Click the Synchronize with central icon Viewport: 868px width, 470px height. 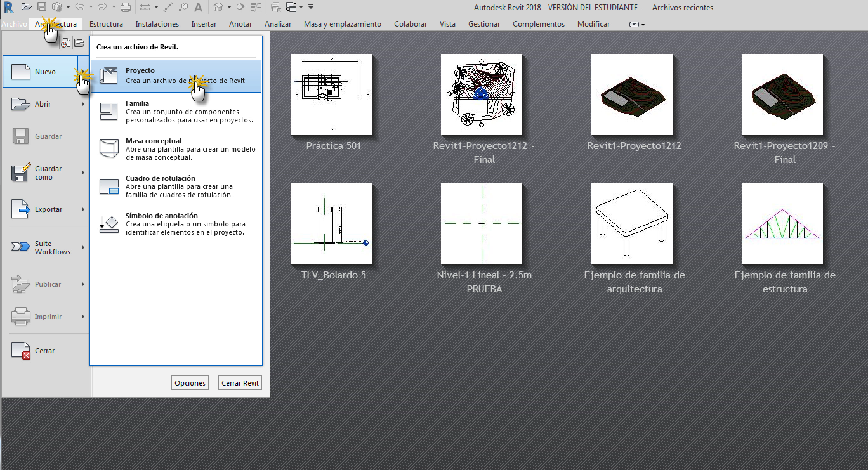57,7
